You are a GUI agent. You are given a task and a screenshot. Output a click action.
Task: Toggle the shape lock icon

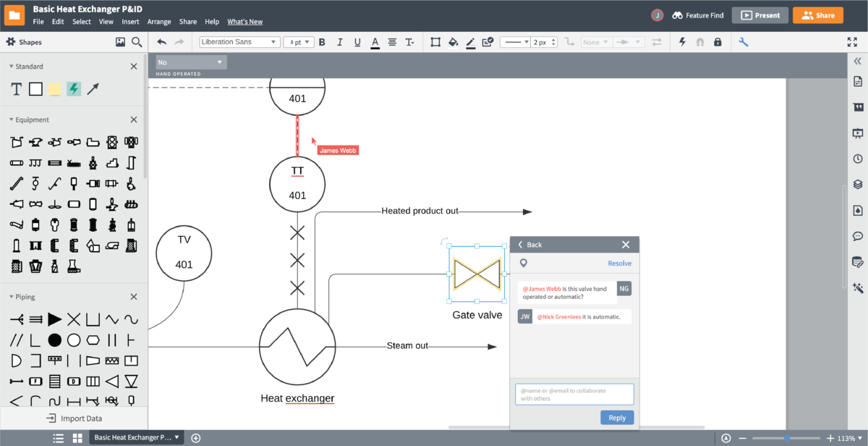718,42
